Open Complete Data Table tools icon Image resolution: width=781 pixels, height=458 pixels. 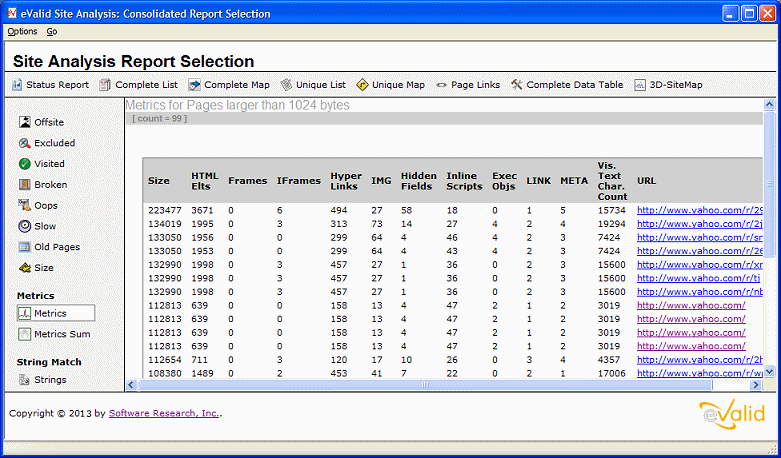point(517,85)
